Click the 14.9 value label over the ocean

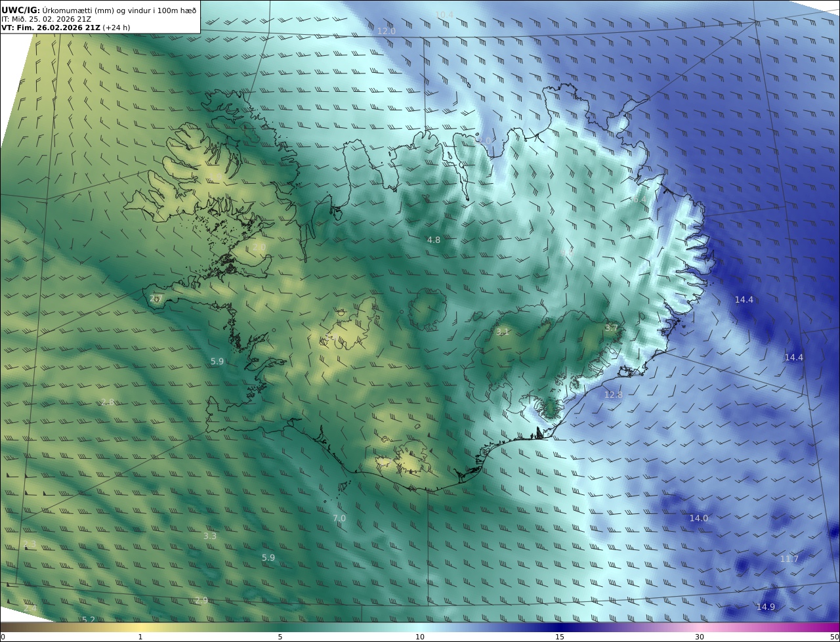(x=766, y=607)
